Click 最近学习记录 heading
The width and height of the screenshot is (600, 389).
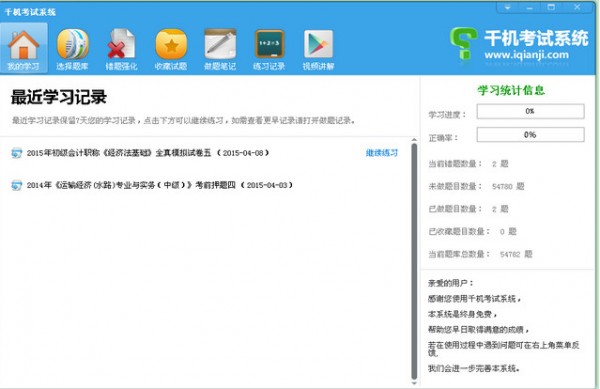tap(59, 97)
